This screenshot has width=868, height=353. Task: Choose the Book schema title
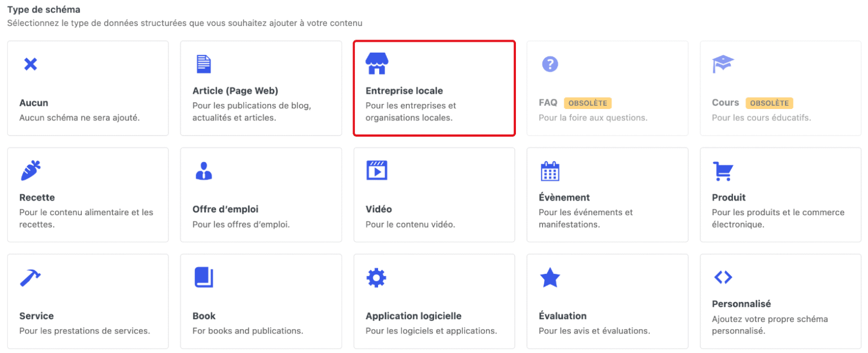pyautogui.click(x=204, y=316)
